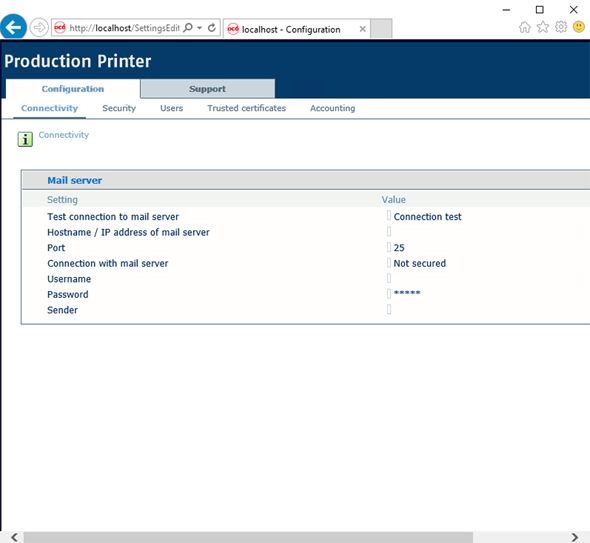Viewport: 590px width, 543px height.
Task: Switch to the Support tab
Action: pos(207,89)
